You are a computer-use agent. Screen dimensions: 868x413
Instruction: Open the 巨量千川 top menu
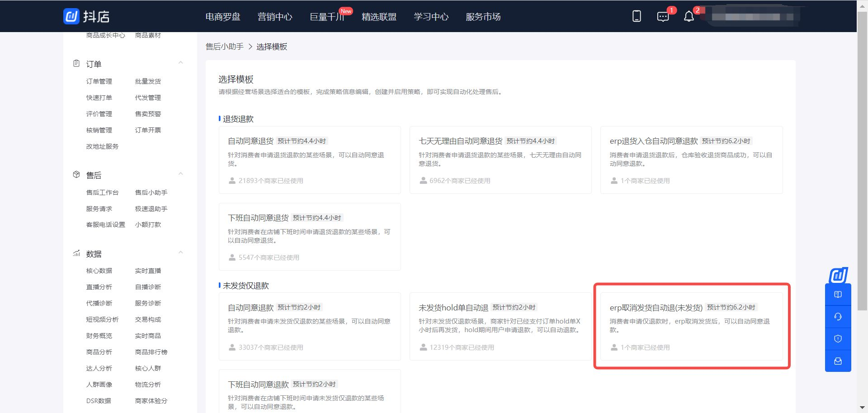pos(327,17)
